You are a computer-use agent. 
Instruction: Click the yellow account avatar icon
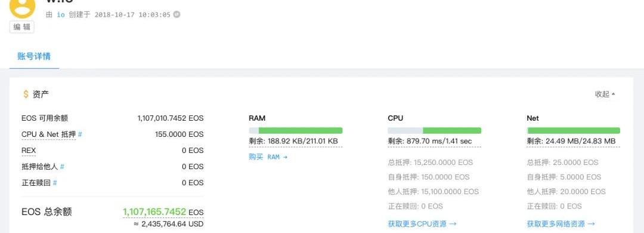pos(22,7)
